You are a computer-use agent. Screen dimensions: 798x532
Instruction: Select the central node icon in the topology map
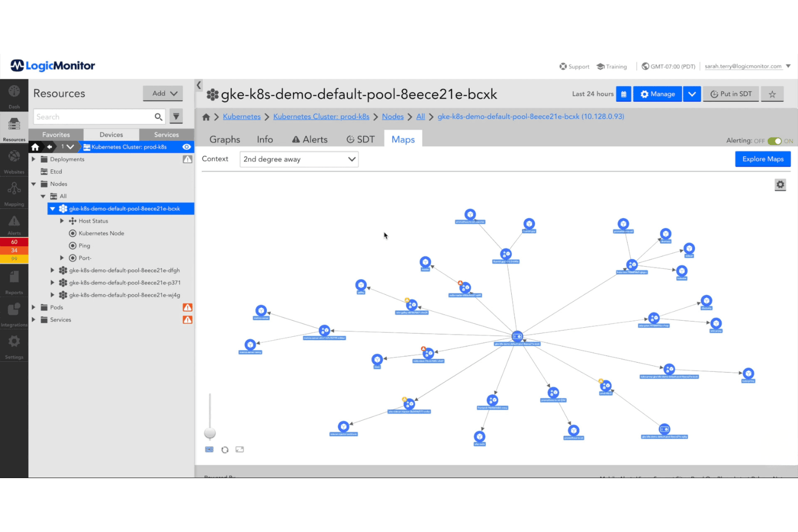[x=517, y=336]
